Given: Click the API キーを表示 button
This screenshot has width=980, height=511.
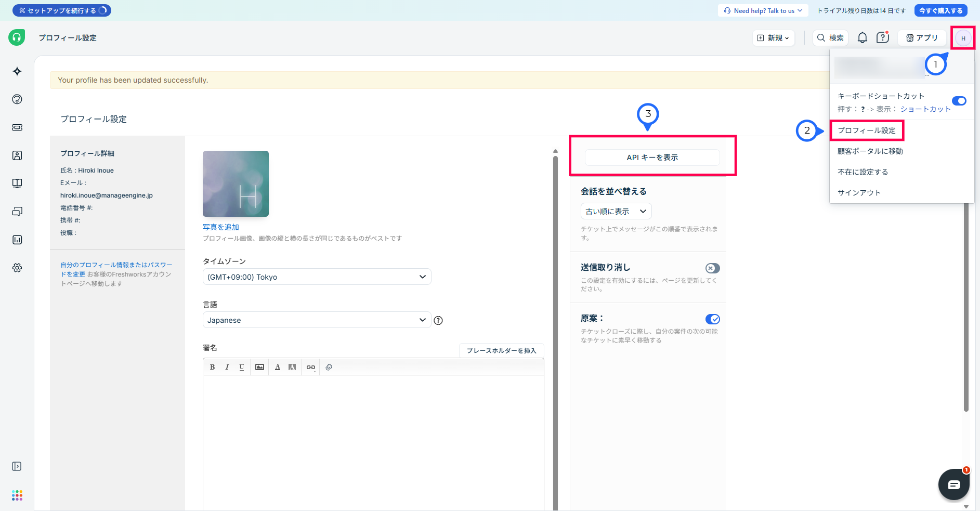Looking at the screenshot, I should 652,157.
